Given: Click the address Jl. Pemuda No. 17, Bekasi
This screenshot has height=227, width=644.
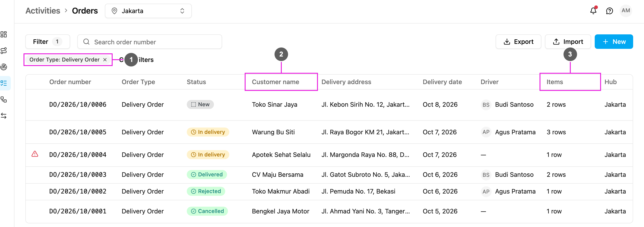Looking at the screenshot, I should 358,191.
